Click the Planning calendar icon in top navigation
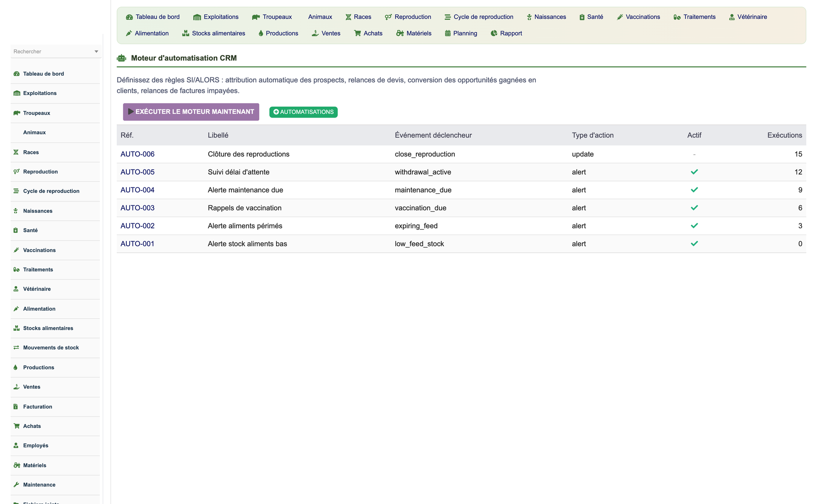The width and height of the screenshot is (814, 504). (448, 33)
